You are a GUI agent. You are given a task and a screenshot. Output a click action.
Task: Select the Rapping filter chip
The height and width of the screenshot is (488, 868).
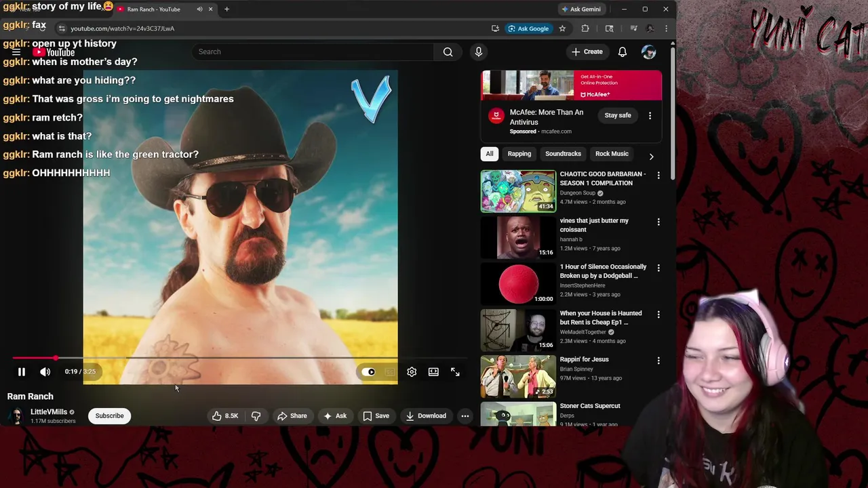pyautogui.click(x=519, y=154)
